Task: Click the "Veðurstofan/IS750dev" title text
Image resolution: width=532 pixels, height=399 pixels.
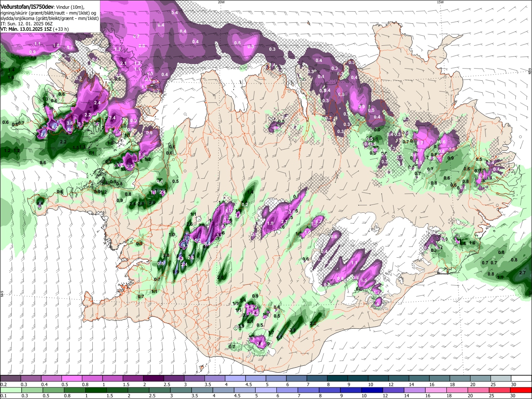Action: [27, 7]
